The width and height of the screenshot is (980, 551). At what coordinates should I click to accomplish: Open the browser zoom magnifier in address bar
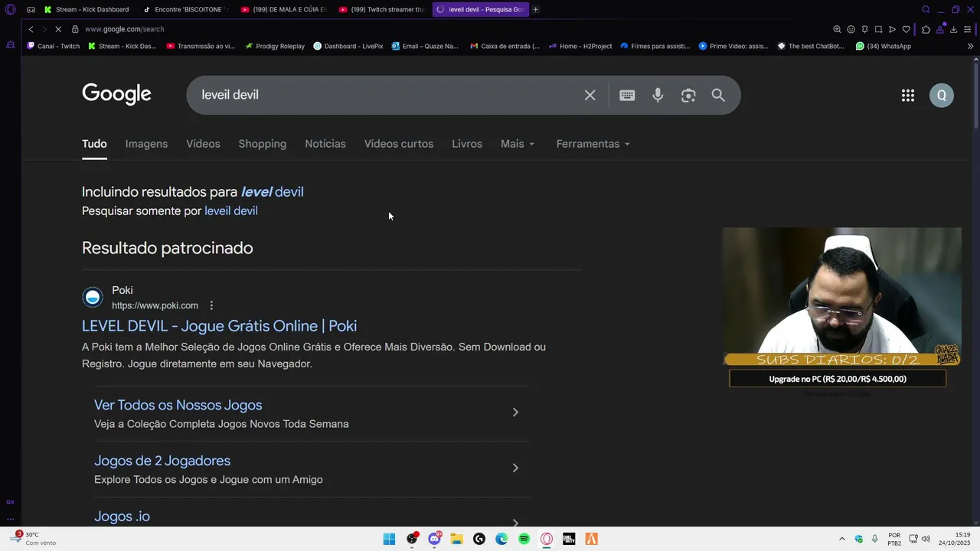click(837, 29)
